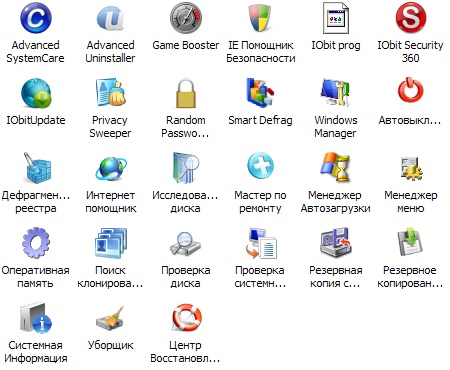Open the Проверка диска magnifier icon
Viewport: 450px width, 370px height.
point(186,244)
